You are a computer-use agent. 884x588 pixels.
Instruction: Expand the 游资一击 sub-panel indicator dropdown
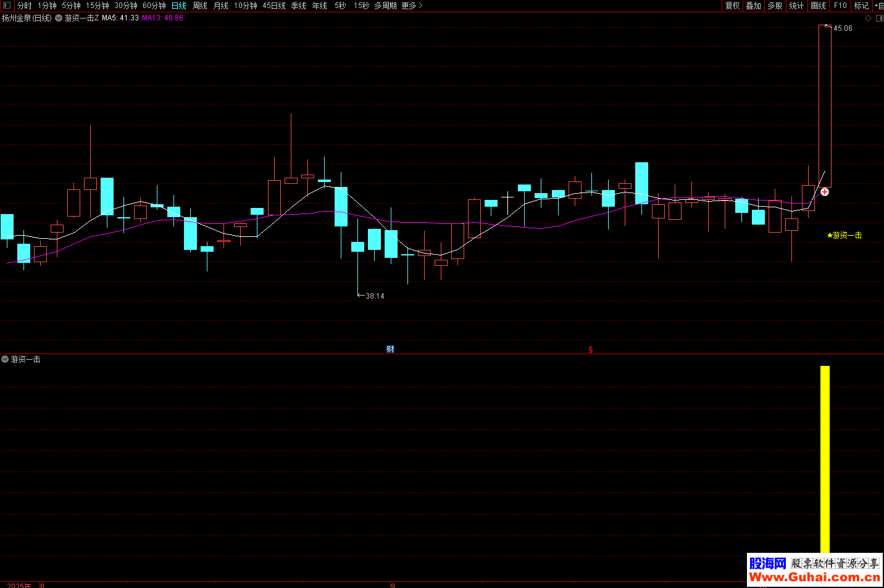5,359
